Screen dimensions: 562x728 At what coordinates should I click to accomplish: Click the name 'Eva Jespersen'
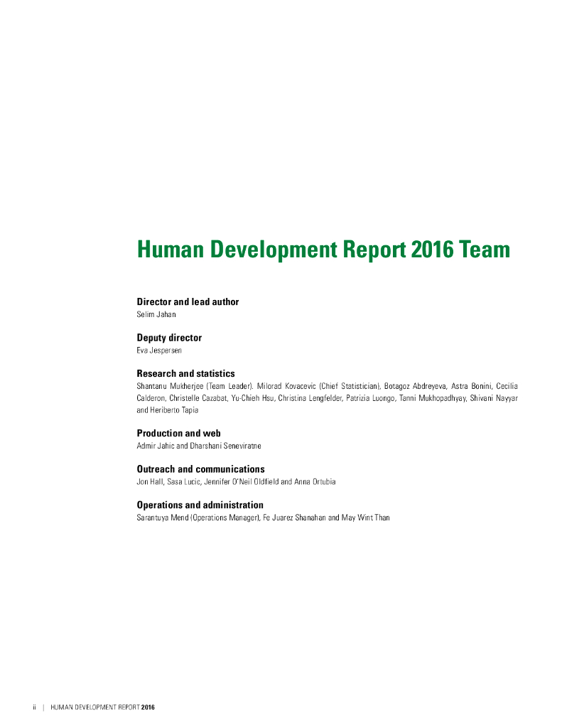[x=159, y=350]
